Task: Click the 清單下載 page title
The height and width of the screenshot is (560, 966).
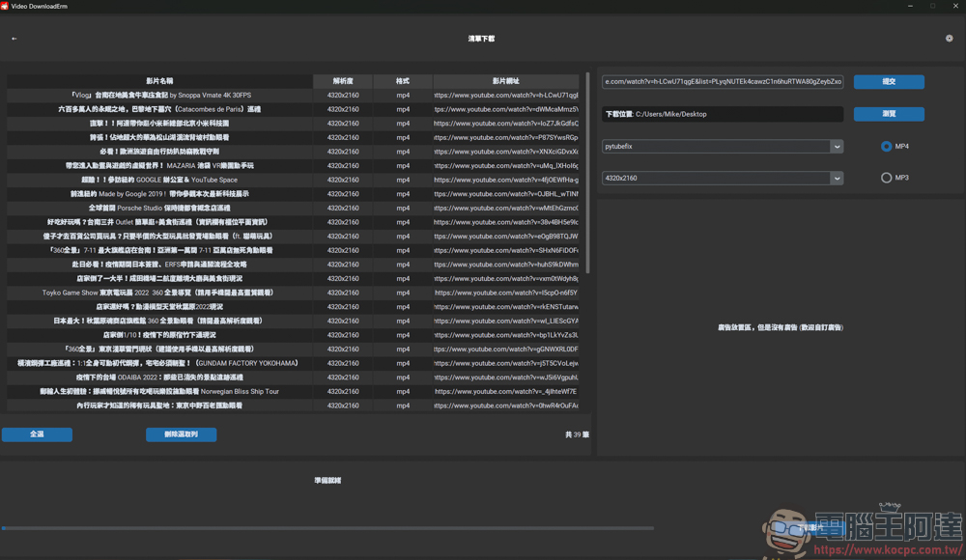Action: pyautogui.click(x=481, y=39)
